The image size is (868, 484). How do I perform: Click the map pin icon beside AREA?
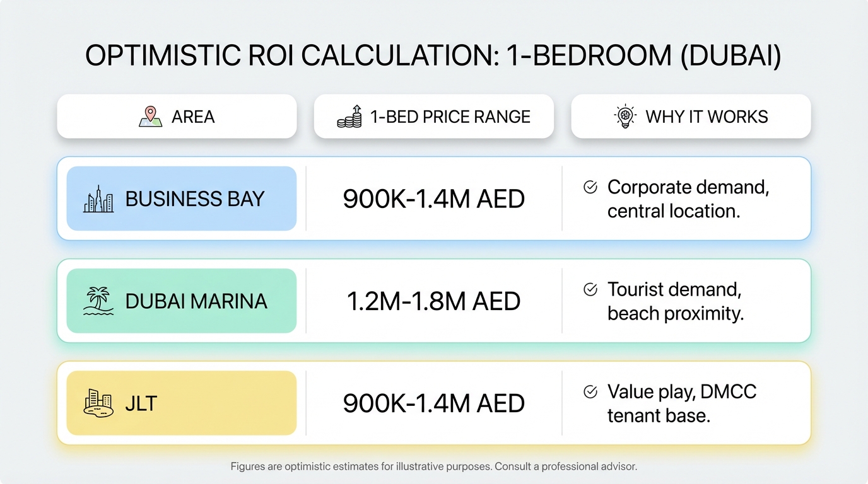click(150, 117)
